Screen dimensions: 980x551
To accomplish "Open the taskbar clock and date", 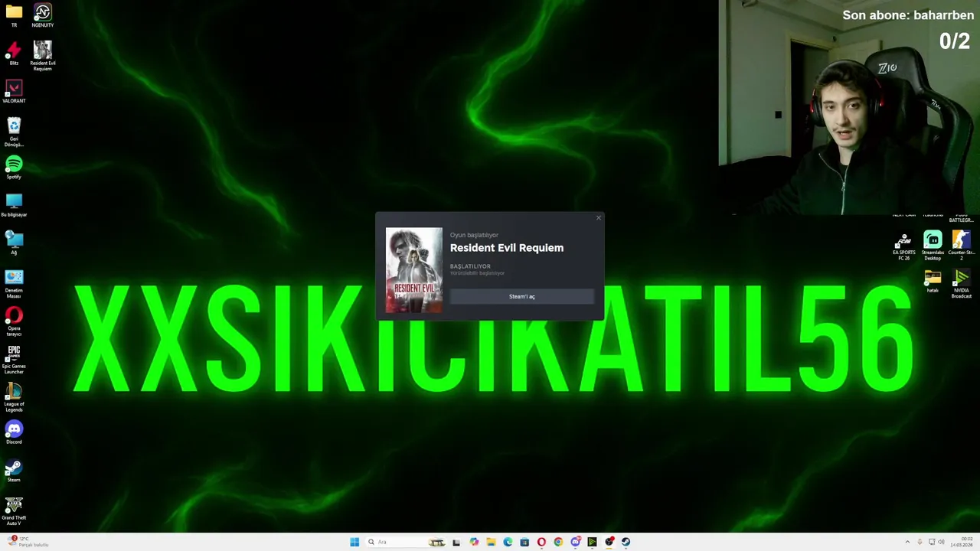I will (963, 542).
